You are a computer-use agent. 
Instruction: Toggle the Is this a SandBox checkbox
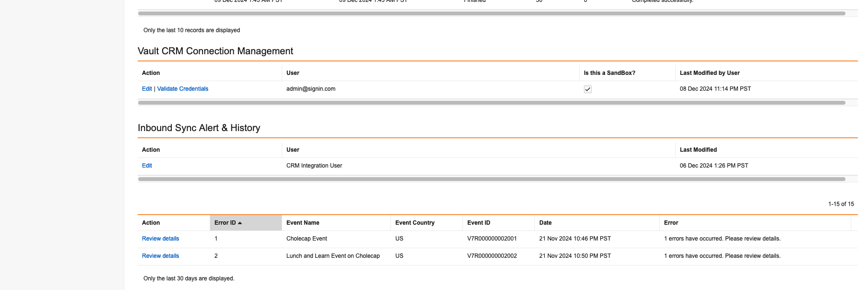coord(587,89)
